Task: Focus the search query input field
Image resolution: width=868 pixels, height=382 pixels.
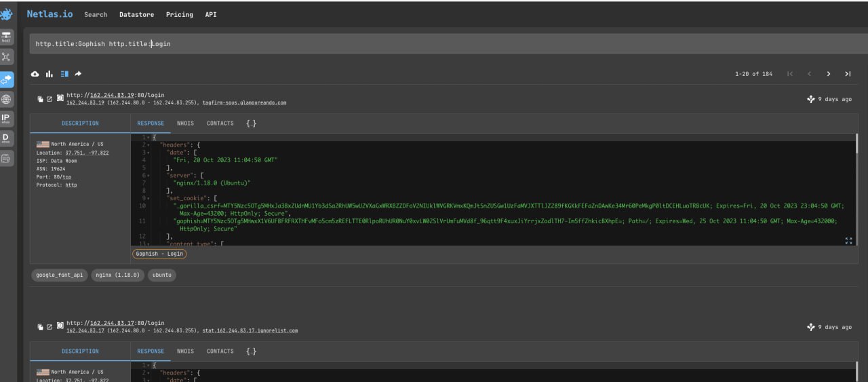Action: coord(448,43)
